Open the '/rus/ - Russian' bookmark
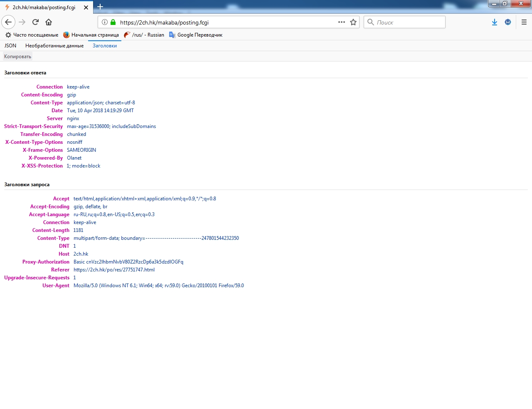The image size is (532, 409). (x=144, y=35)
